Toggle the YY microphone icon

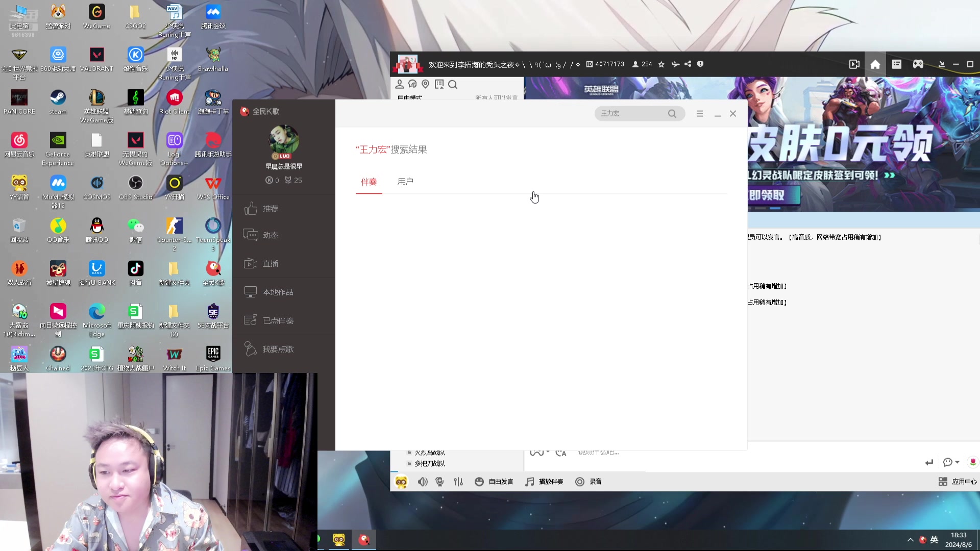click(x=439, y=482)
